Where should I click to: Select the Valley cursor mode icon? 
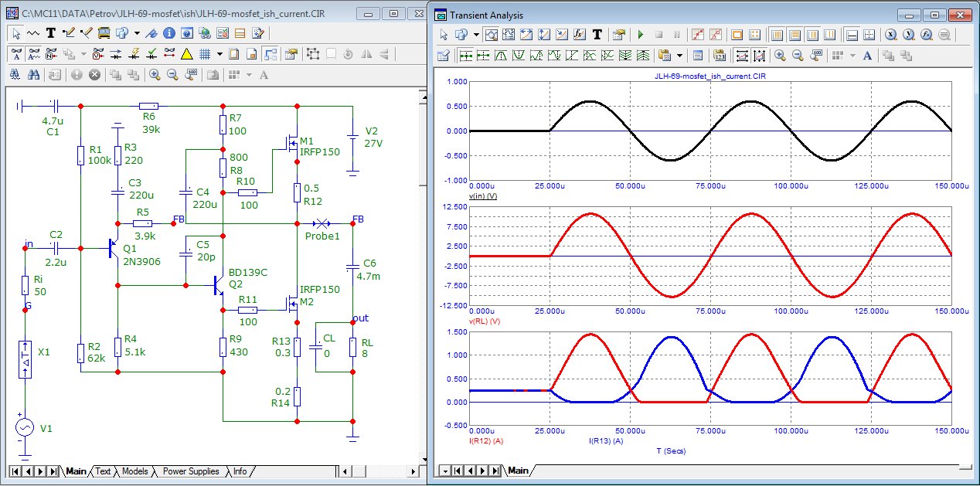pos(519,56)
